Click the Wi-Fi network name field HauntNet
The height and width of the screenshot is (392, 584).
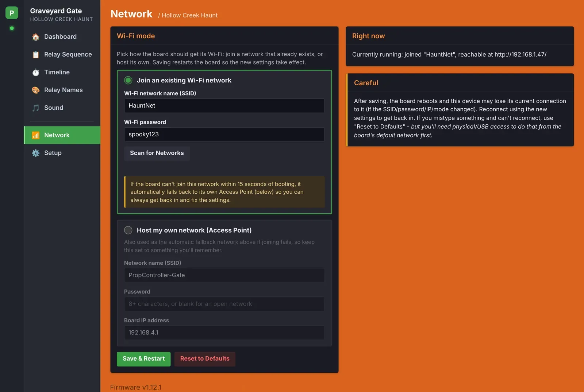224,106
